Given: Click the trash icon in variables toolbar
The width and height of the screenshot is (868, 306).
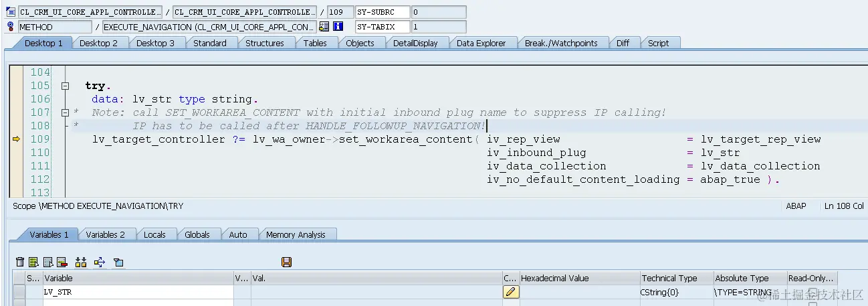Looking at the screenshot, I should (x=20, y=262).
